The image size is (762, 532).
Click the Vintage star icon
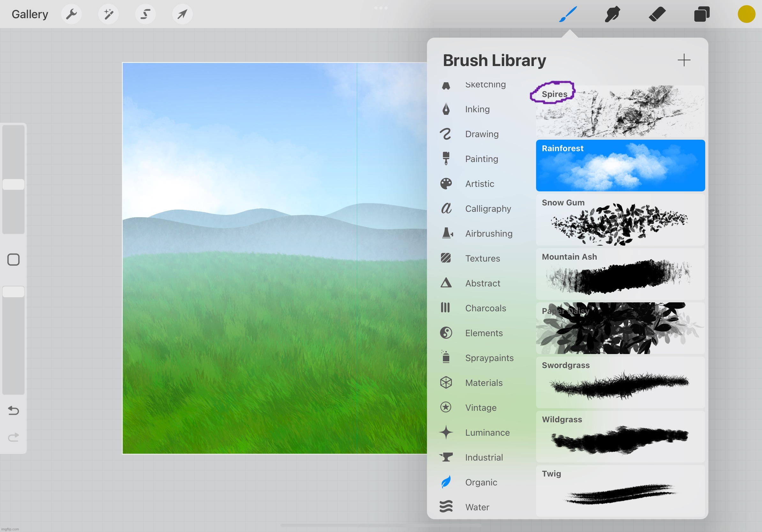(x=446, y=407)
